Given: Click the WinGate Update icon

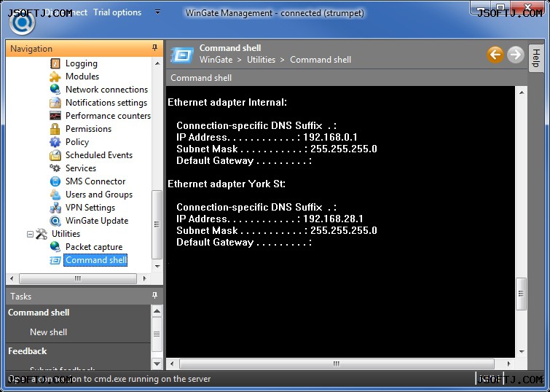Looking at the screenshot, I should click(x=55, y=221).
